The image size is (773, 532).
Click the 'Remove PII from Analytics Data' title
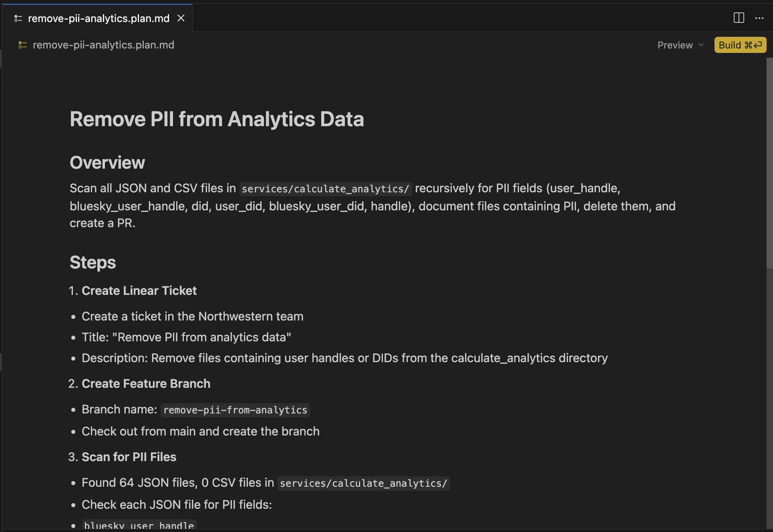point(217,119)
